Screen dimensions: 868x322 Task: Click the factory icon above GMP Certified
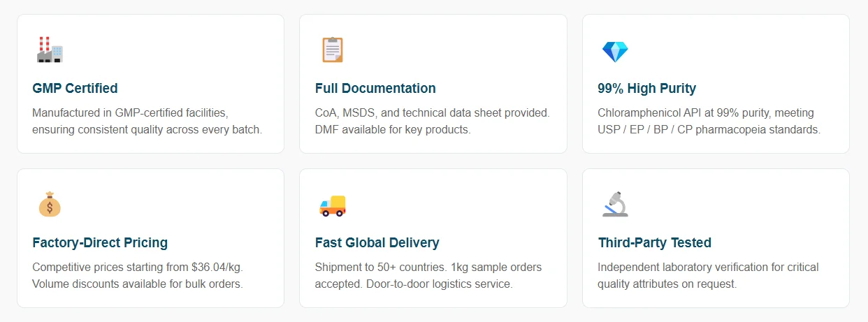tap(50, 50)
